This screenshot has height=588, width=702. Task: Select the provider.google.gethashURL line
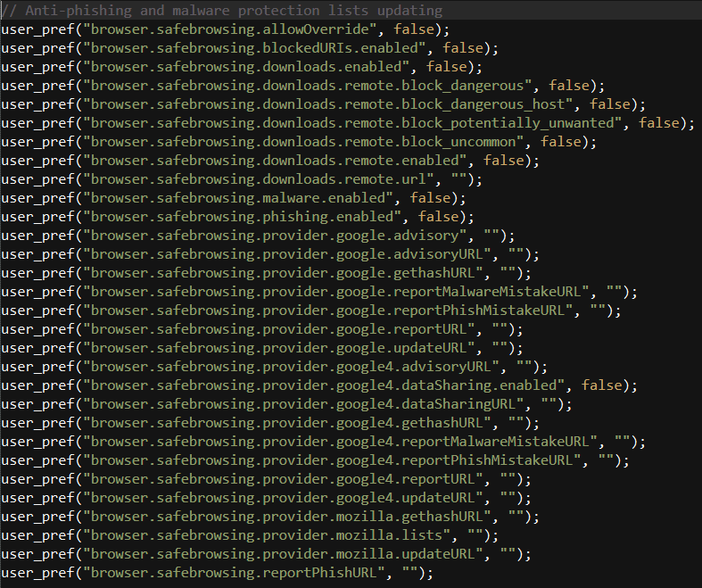[x=267, y=273]
